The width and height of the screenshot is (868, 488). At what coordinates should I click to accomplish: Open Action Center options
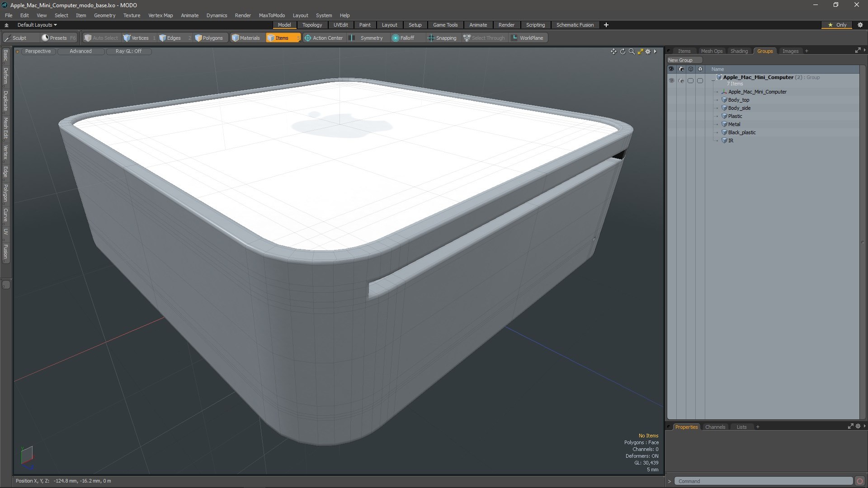(x=324, y=38)
